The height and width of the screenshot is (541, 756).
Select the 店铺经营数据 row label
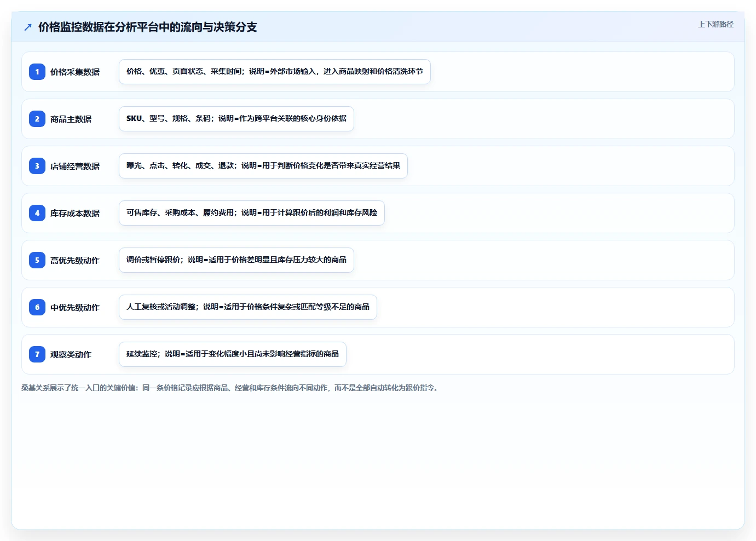(75, 166)
